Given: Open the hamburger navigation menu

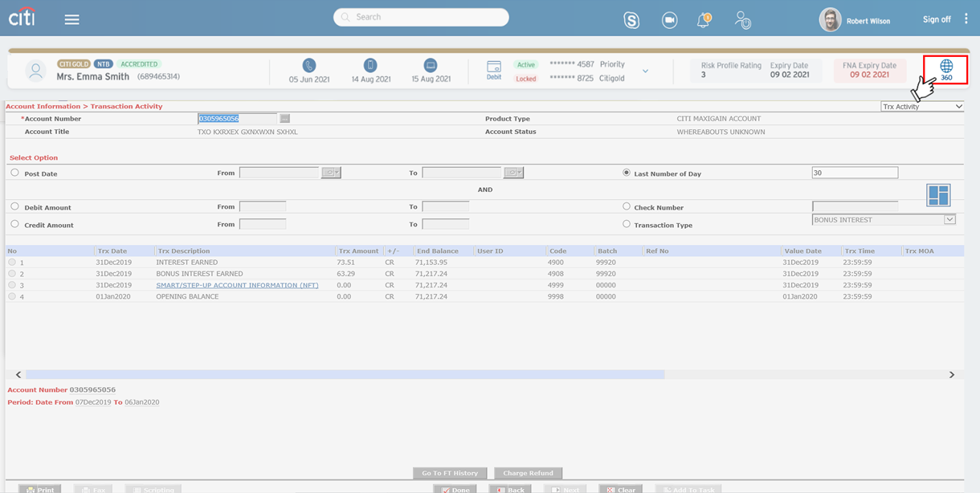Looking at the screenshot, I should tap(71, 19).
